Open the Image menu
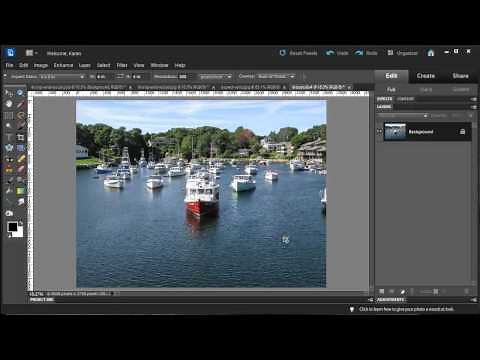Image resolution: width=480 pixels, height=360 pixels. point(41,65)
